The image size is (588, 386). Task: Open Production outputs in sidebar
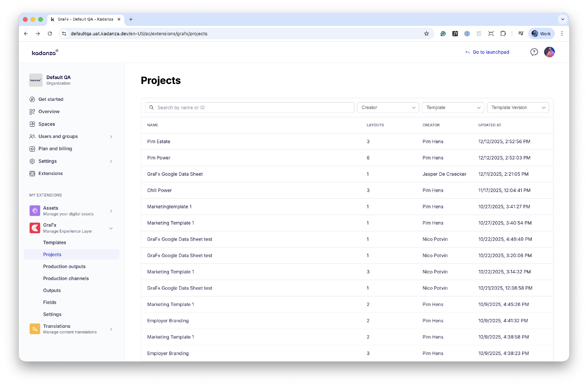[64, 266]
